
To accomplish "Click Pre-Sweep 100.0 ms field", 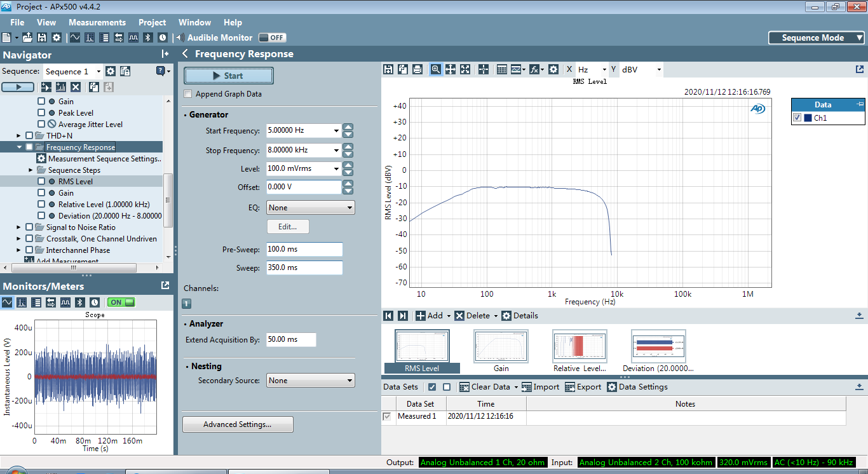I will (304, 249).
